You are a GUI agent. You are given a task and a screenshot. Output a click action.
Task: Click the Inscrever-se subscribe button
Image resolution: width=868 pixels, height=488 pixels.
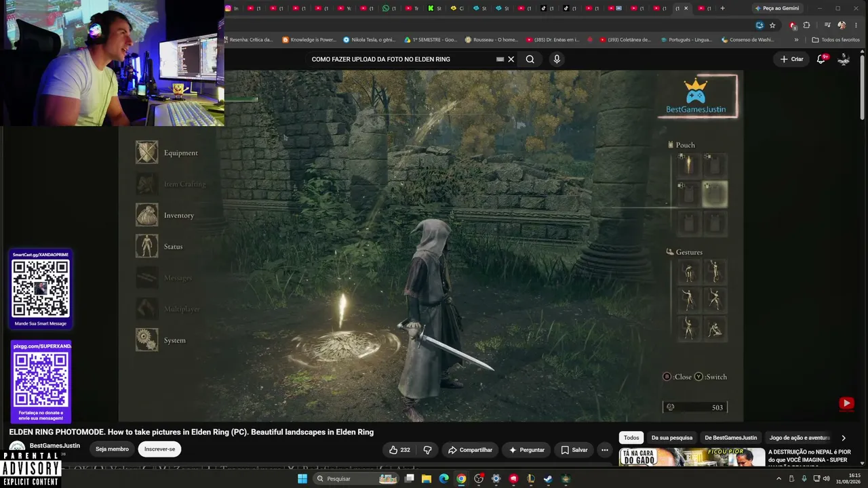[159, 449]
